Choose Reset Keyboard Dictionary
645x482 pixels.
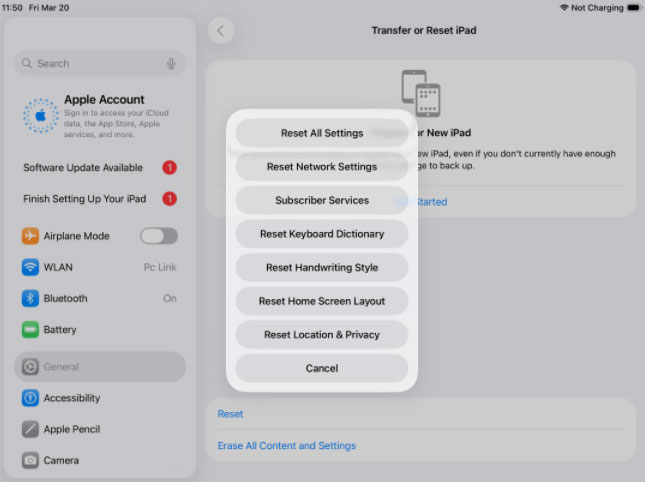point(322,234)
